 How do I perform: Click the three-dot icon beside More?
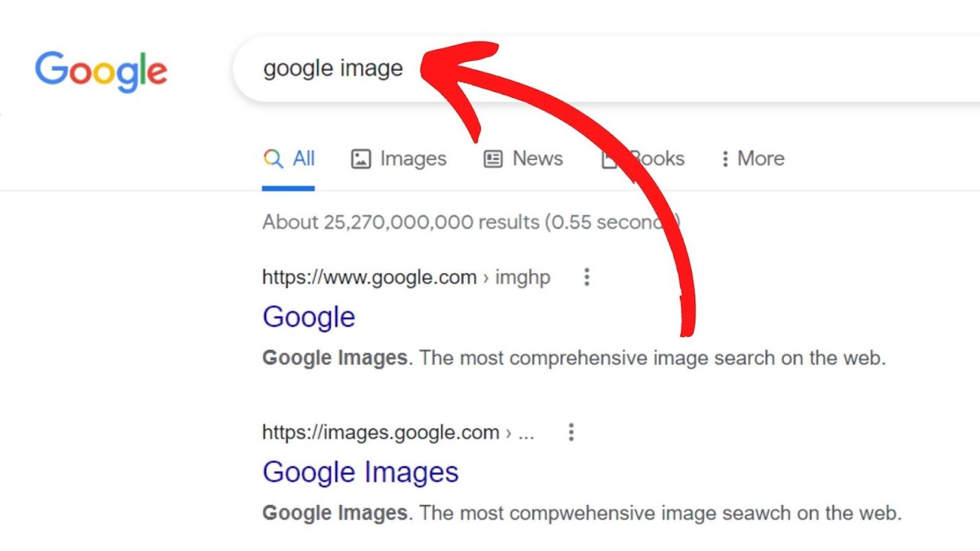724,158
